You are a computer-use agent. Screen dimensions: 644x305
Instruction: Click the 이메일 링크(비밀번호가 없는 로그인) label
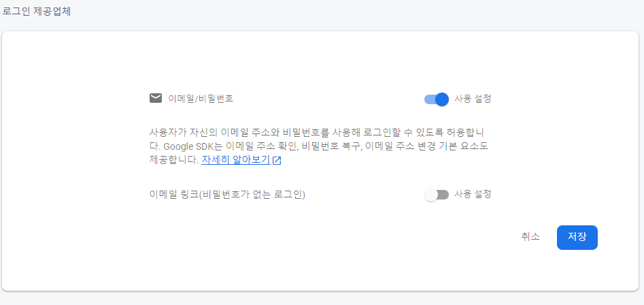click(228, 195)
